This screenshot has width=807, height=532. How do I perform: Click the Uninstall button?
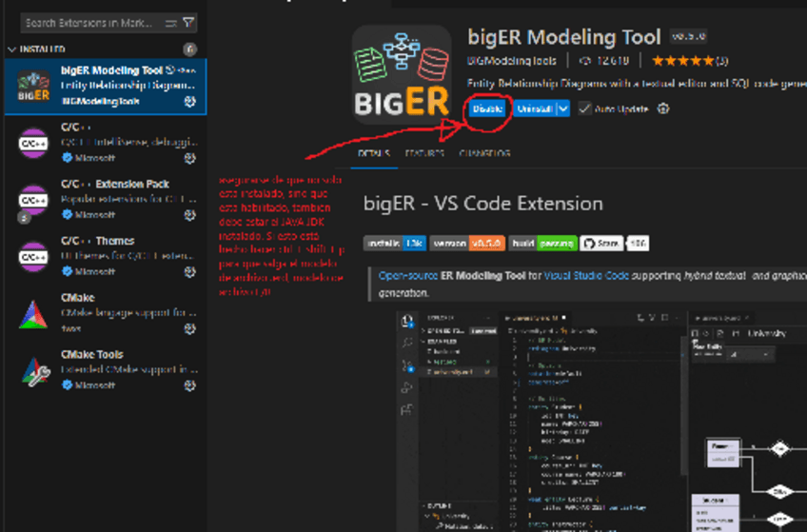(x=535, y=109)
